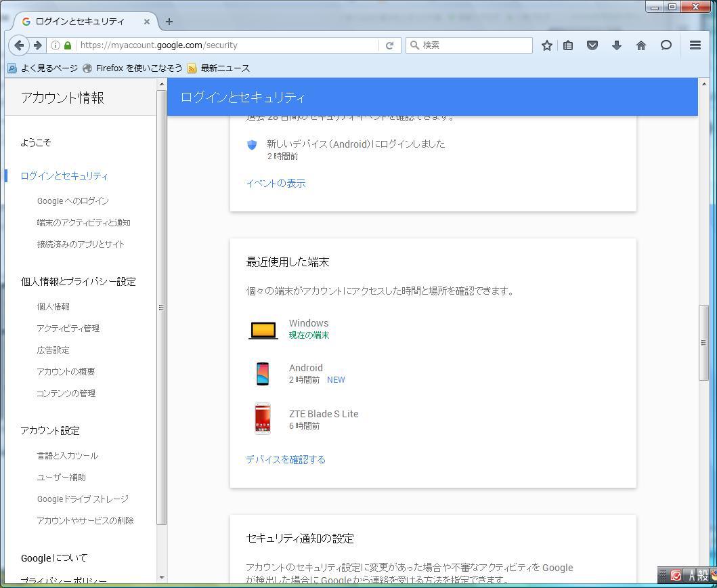This screenshot has height=588, width=717.
Task: Click the browser back arrow
Action: click(x=20, y=45)
